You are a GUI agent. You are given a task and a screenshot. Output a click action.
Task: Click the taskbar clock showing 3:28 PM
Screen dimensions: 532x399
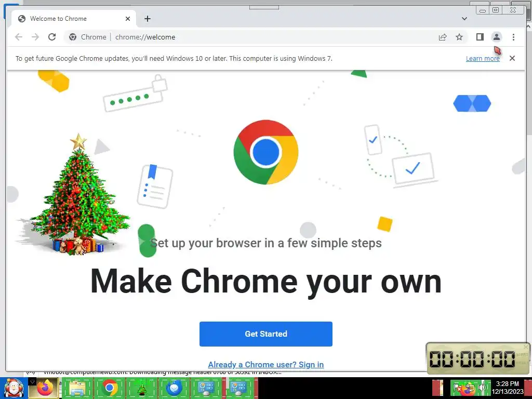507,388
